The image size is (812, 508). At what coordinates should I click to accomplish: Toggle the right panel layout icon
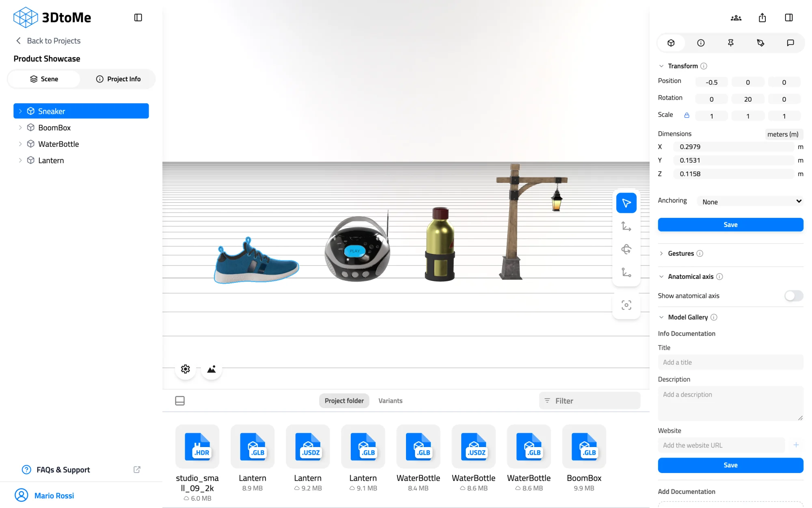(x=789, y=17)
